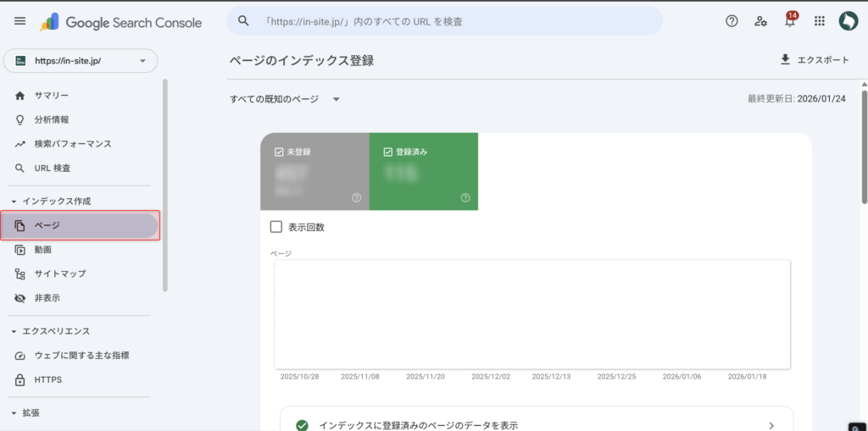Open user and permissions settings icon
Image resolution: width=868 pixels, height=431 pixels.
760,21
